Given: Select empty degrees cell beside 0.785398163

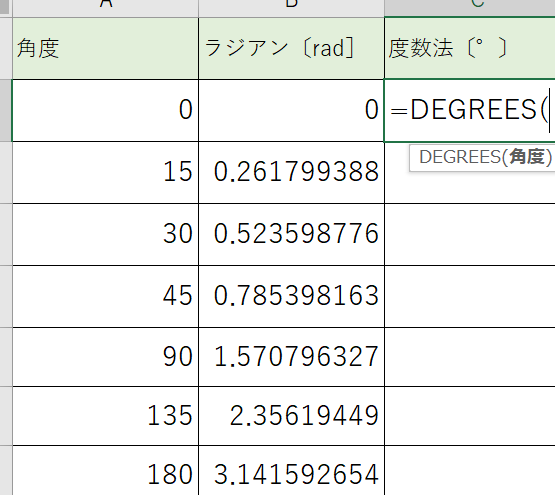Looking at the screenshot, I should point(470,296).
